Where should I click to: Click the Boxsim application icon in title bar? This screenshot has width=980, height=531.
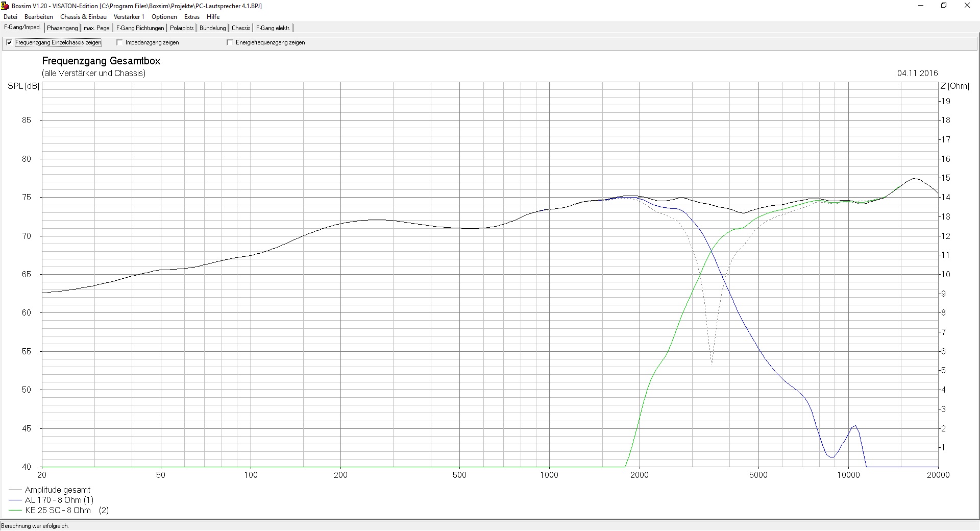[6, 6]
